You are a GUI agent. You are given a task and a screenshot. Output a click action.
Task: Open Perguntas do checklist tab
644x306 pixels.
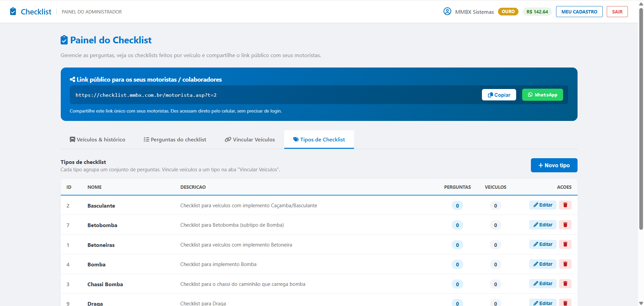coord(175,139)
